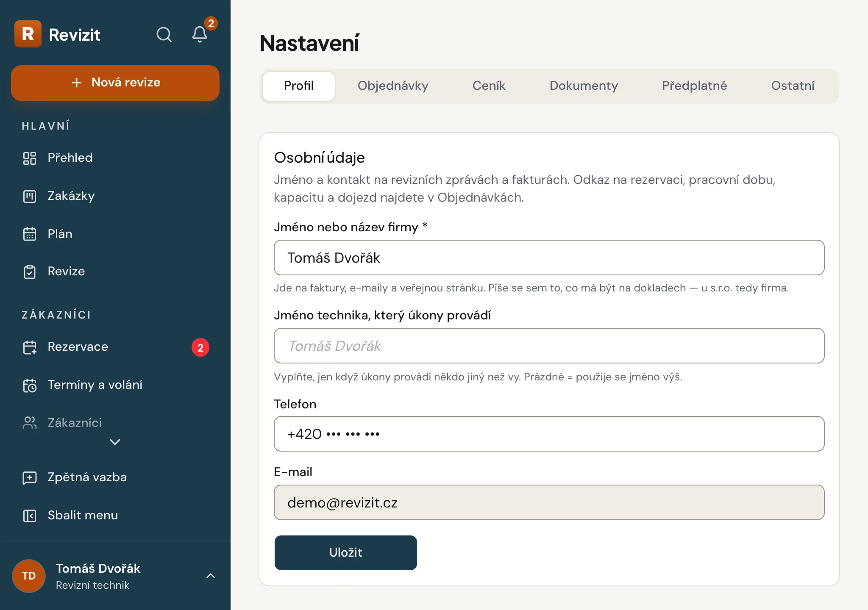868x610 pixels.
Task: Open search with the magnifier icon
Action: click(164, 34)
